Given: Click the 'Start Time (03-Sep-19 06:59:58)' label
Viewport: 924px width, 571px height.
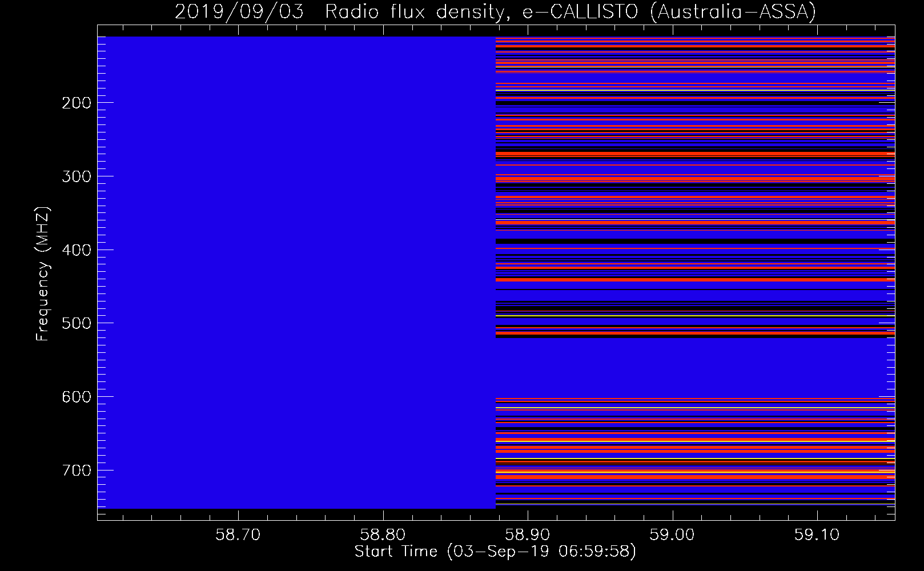Looking at the screenshot, I should click(x=495, y=552).
